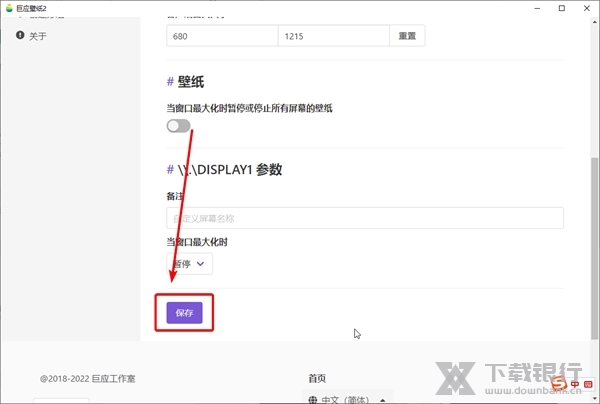Click the info icon beside 关于
Screen dimensions: 600x404
pyautogui.click(x=20, y=35)
